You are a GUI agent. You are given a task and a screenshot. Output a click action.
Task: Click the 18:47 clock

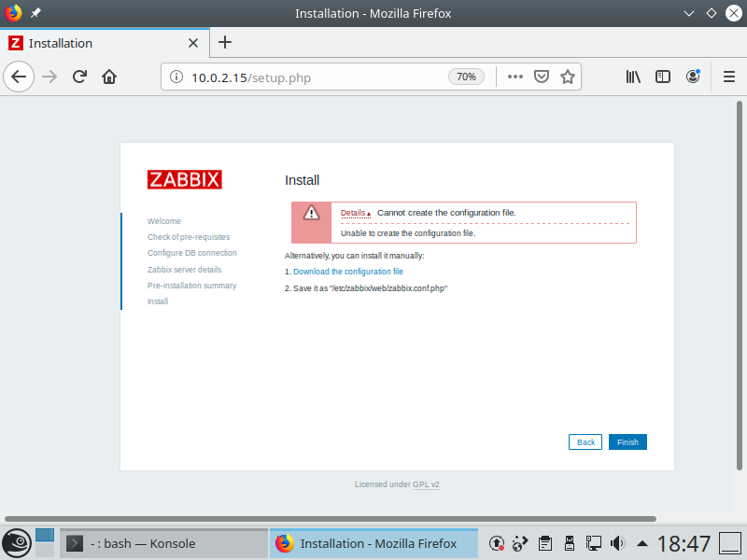click(684, 543)
